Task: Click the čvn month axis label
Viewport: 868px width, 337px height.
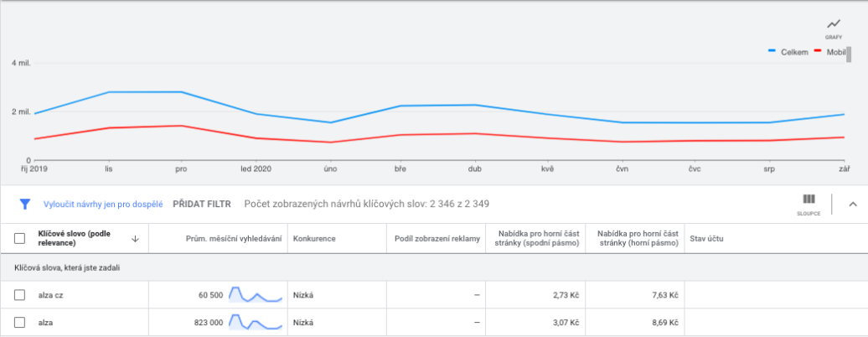Action: 622,168
